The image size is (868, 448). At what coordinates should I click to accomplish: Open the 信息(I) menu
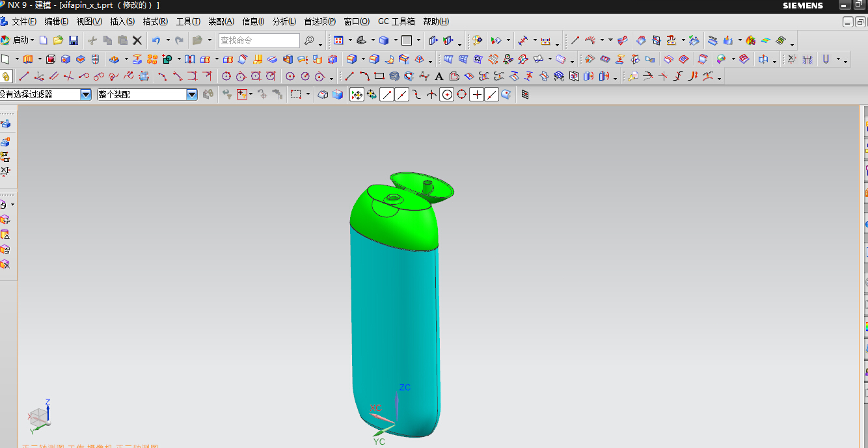pyautogui.click(x=253, y=21)
